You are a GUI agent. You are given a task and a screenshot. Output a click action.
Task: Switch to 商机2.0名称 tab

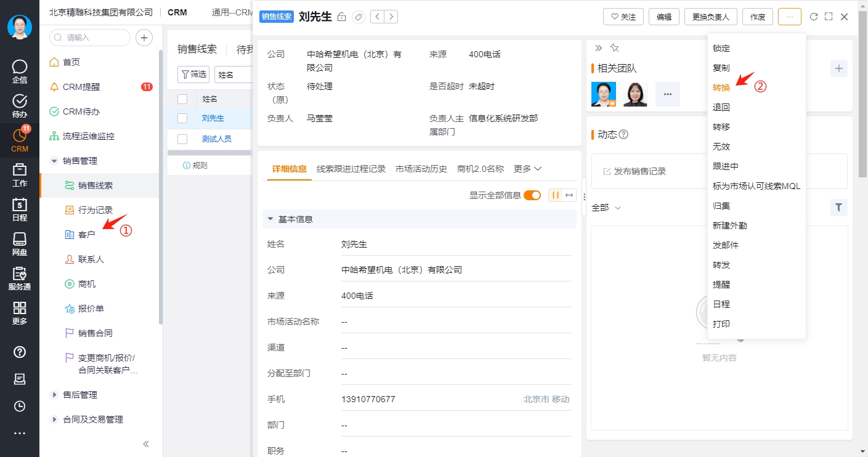point(481,169)
